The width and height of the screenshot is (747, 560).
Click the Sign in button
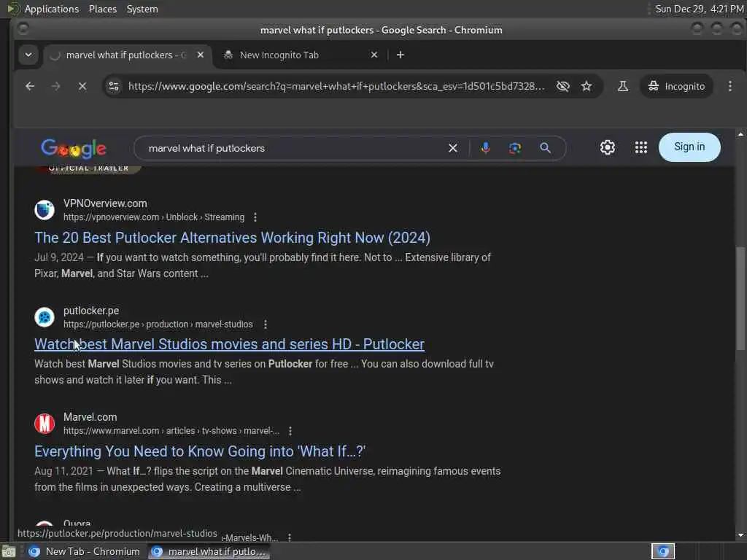pos(689,147)
